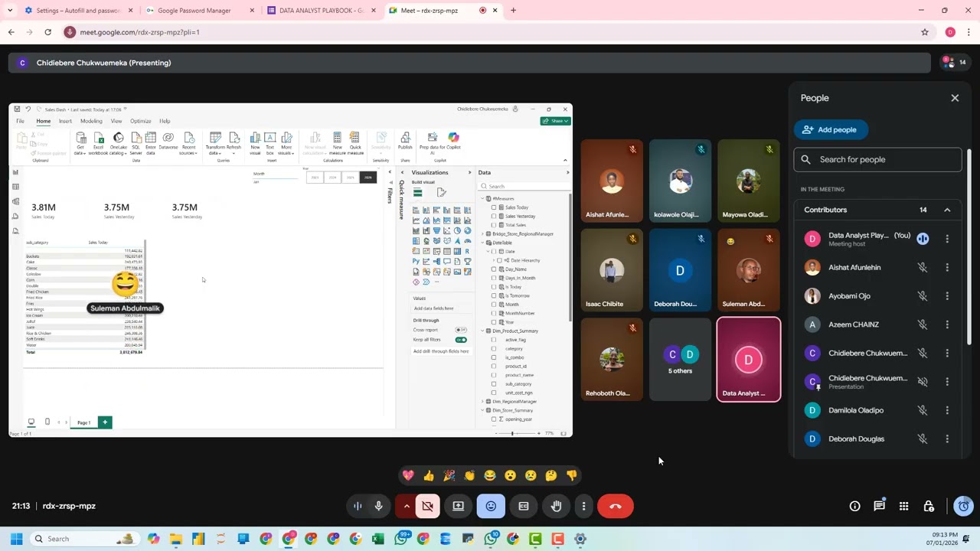Open Modeling tab in shared Power BI screen
980x551 pixels.
tap(91, 121)
